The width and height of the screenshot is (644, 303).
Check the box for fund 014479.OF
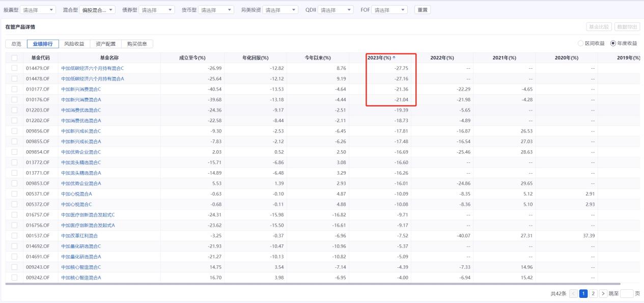point(14,68)
